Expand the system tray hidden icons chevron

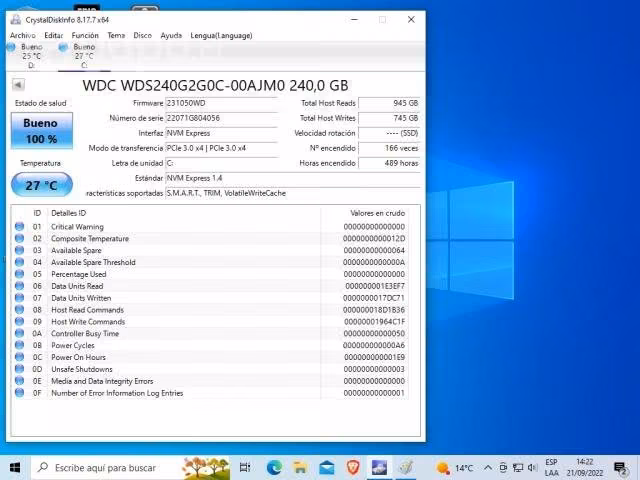click(488, 468)
